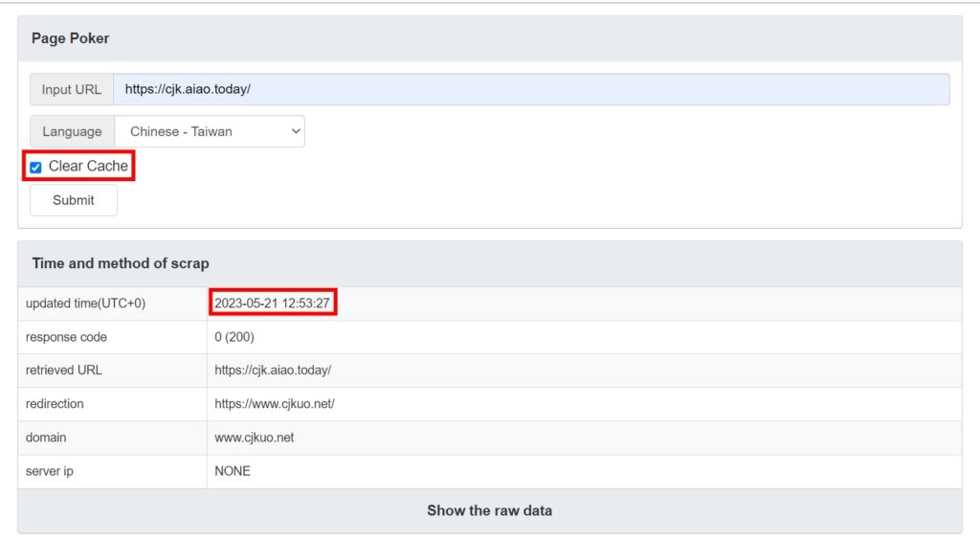Click the response code label
This screenshot has width=980, height=541.
66,337
